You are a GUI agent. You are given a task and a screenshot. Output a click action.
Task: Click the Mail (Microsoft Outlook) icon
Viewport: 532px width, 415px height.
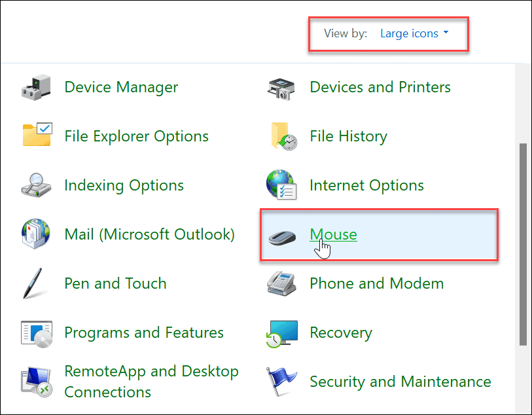pos(37,234)
